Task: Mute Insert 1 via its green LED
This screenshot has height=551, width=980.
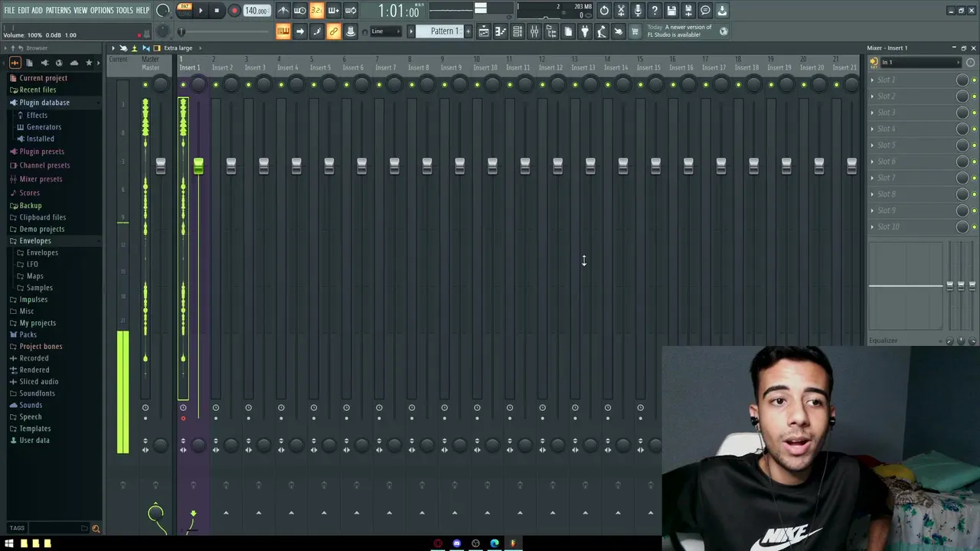Action: pos(183,85)
